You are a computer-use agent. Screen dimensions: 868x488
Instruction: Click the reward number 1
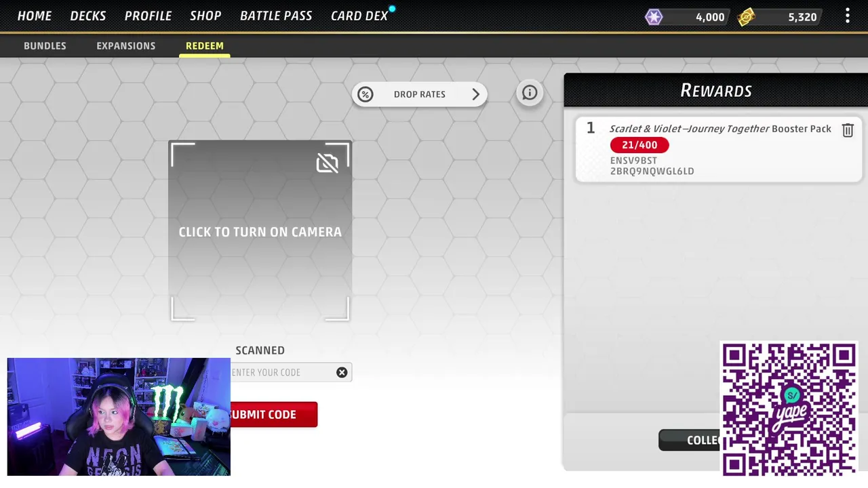591,128
